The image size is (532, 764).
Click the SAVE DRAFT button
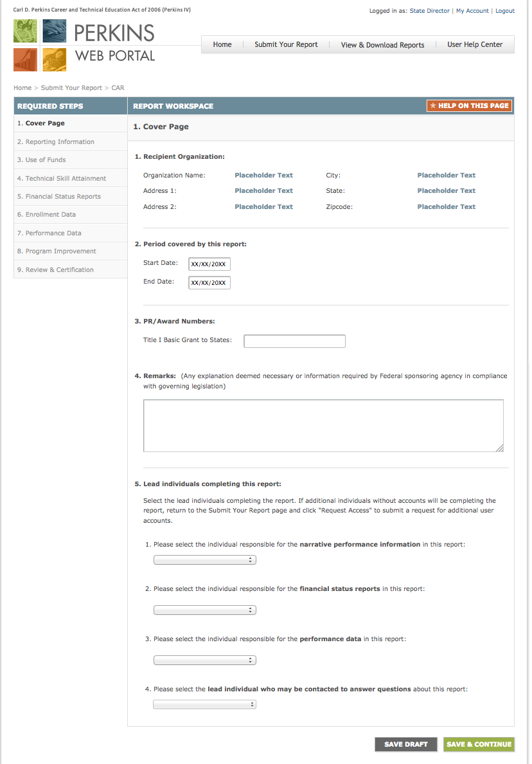(405, 744)
